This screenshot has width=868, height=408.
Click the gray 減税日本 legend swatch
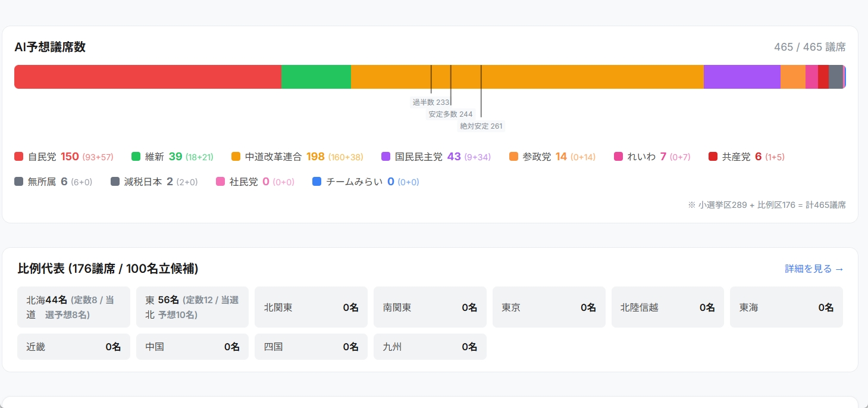pos(115,182)
